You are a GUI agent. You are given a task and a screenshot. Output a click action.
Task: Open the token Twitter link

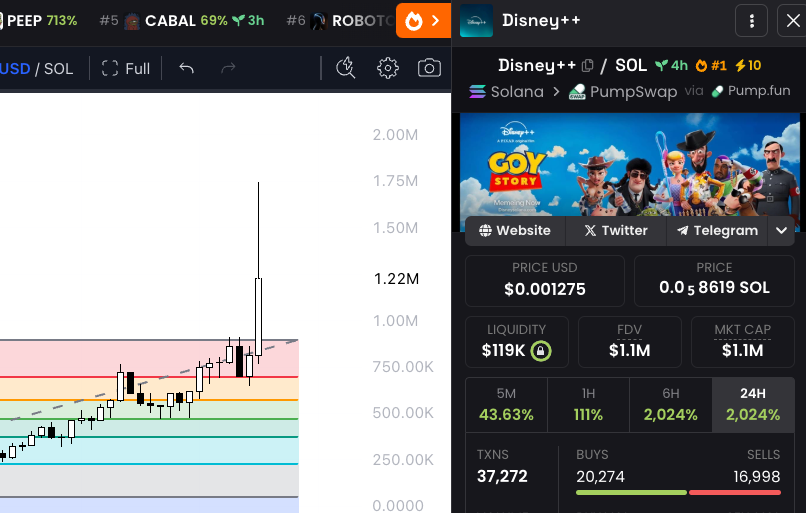[x=616, y=230]
